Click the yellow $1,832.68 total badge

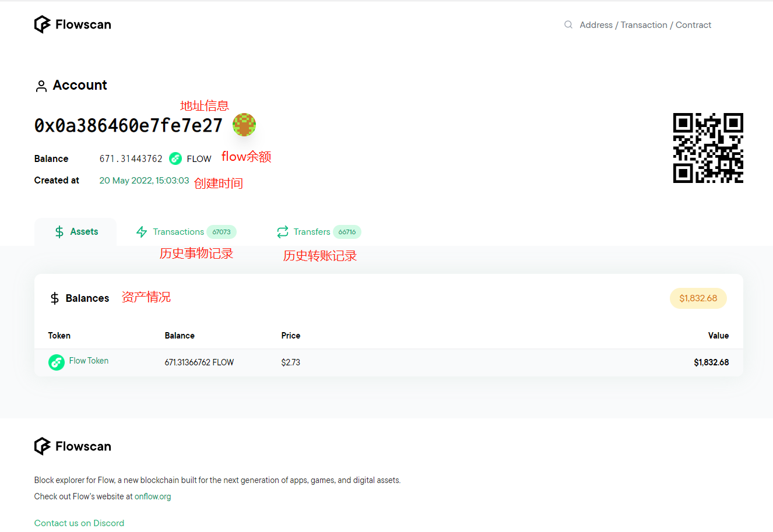(698, 298)
